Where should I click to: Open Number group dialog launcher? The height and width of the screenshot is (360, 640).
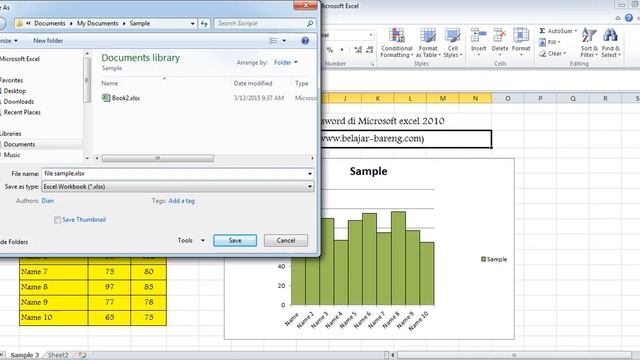(x=372, y=64)
